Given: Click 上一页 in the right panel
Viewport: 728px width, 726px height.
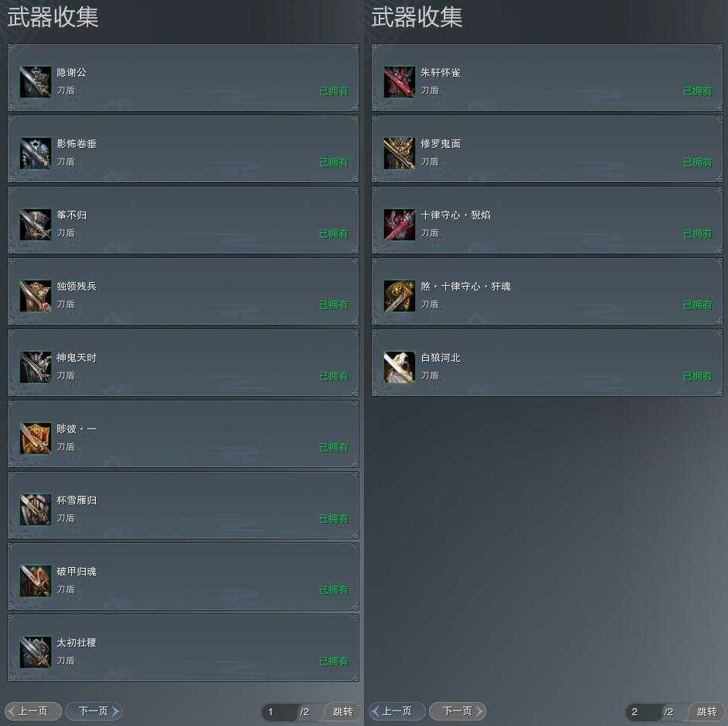Looking at the screenshot, I should point(397,711).
